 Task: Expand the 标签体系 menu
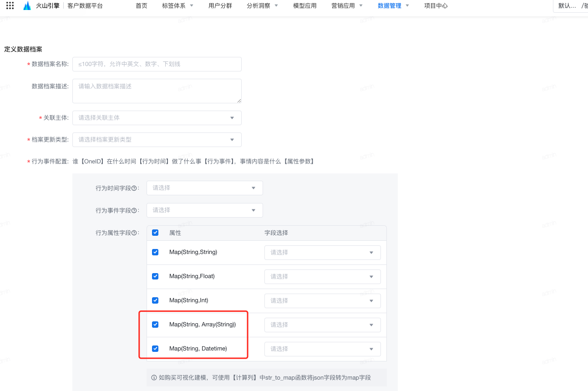click(x=177, y=6)
